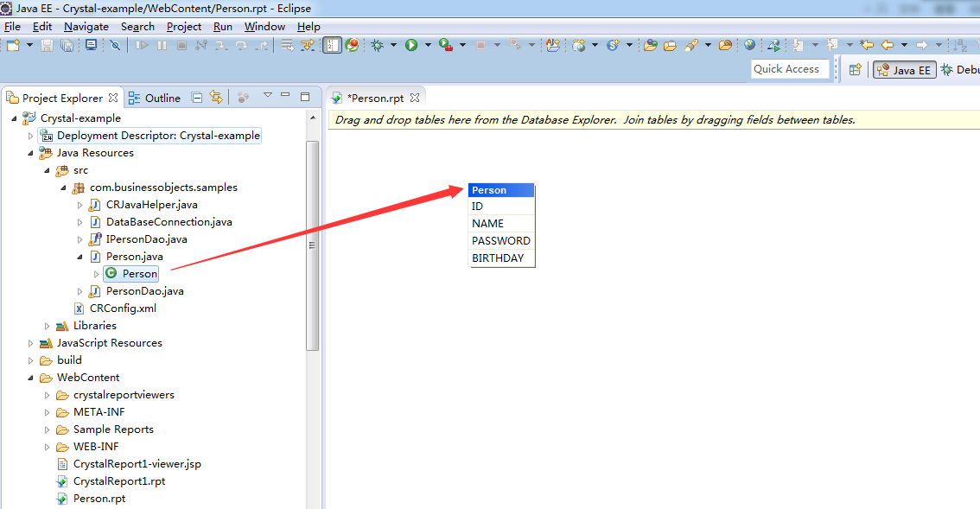
Task: Select CRConfig.xml in the tree
Action: 123,309
